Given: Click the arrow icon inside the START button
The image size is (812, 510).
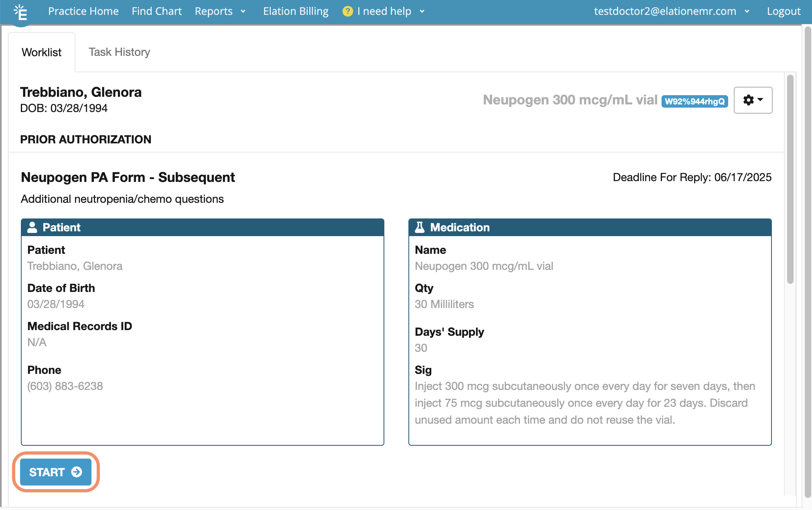Looking at the screenshot, I should point(76,472).
